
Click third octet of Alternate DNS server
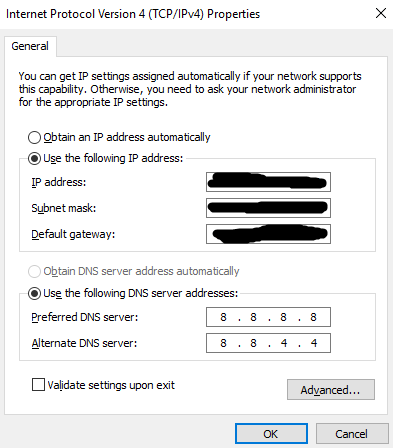coord(284,343)
